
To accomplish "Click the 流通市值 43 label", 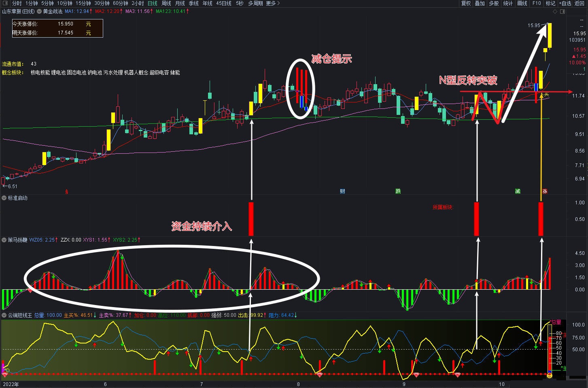I will [x=19, y=64].
